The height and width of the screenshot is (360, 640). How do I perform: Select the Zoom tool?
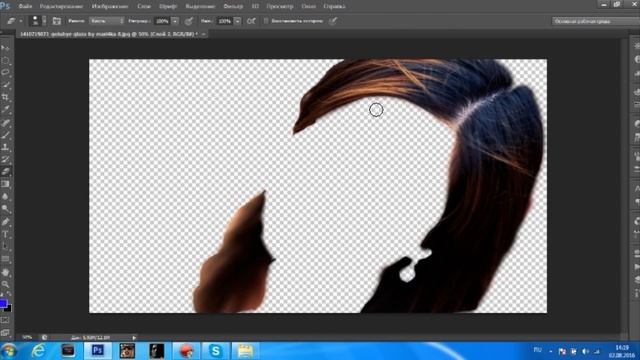tap(5, 284)
